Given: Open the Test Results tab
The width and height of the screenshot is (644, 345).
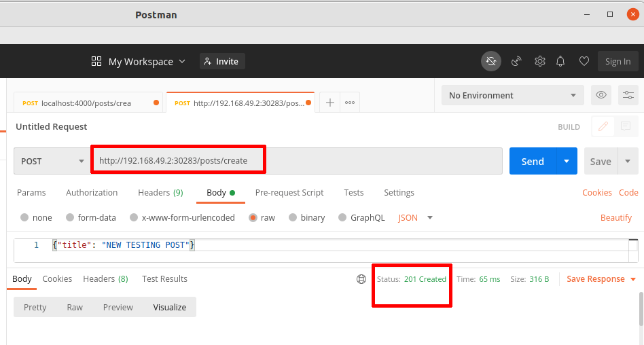Looking at the screenshot, I should coord(164,279).
